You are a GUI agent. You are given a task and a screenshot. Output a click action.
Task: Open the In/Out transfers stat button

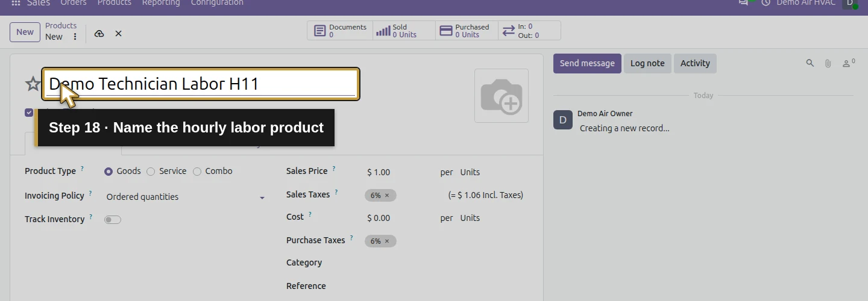point(529,31)
